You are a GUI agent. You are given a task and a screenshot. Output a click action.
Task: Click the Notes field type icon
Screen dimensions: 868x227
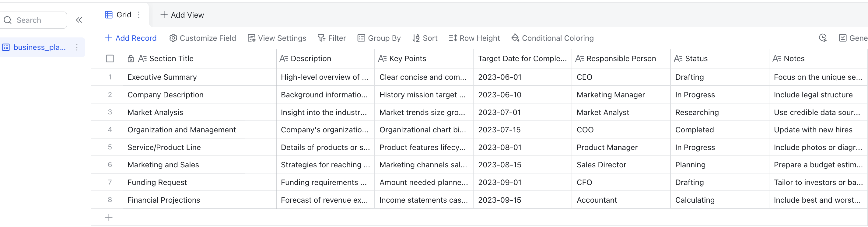[x=777, y=59]
